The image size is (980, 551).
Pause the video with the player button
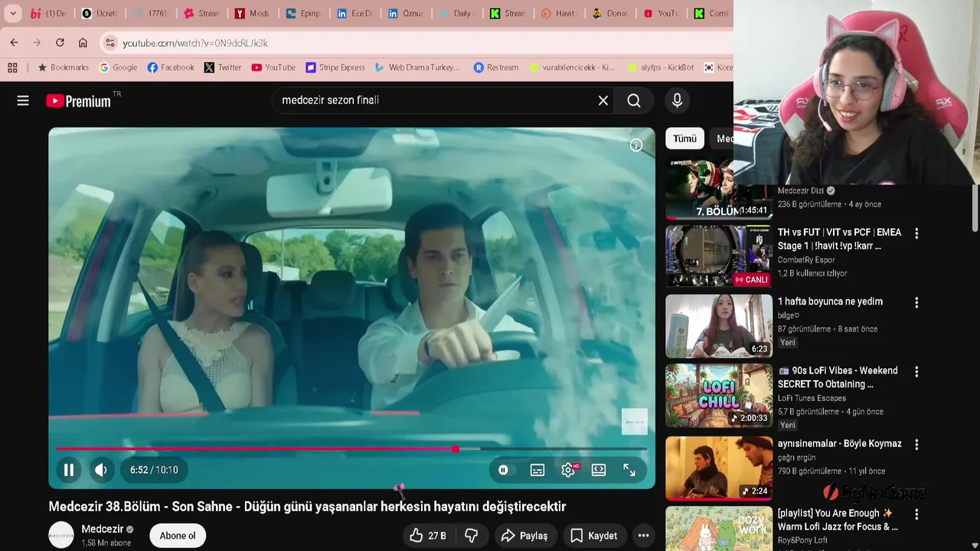(68, 470)
